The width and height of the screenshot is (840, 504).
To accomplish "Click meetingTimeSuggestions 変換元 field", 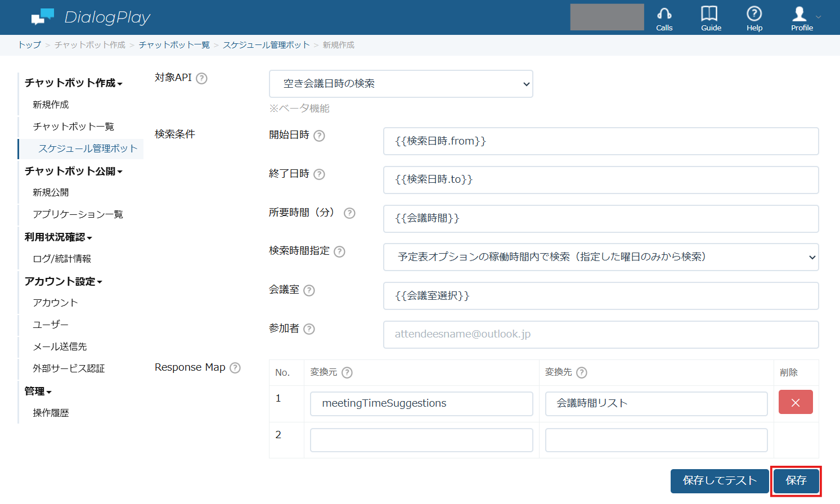I will click(421, 404).
